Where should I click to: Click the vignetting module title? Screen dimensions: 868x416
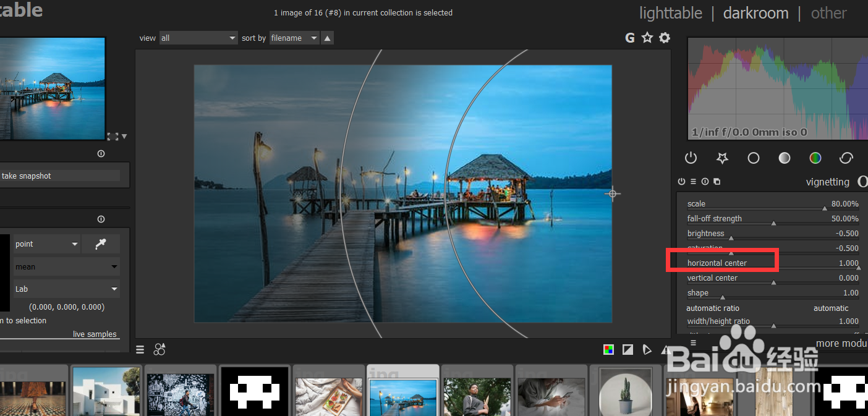[828, 182]
